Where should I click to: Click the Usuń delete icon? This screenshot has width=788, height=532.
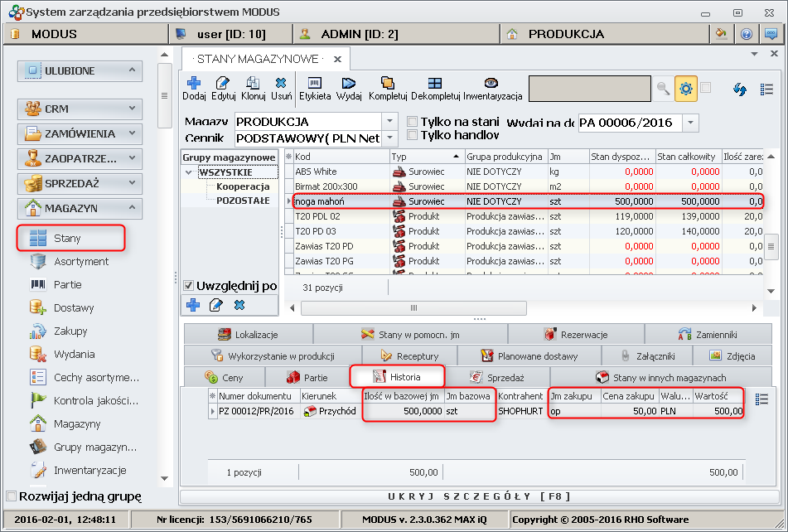coord(281,84)
